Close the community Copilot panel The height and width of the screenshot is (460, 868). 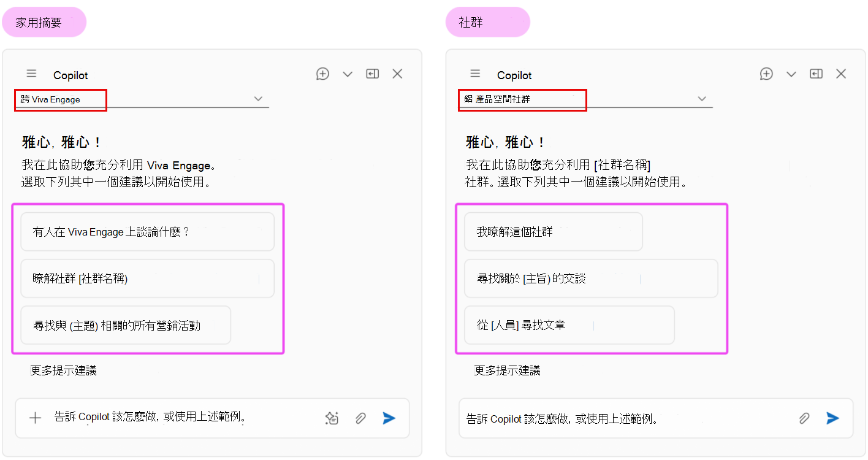[841, 74]
